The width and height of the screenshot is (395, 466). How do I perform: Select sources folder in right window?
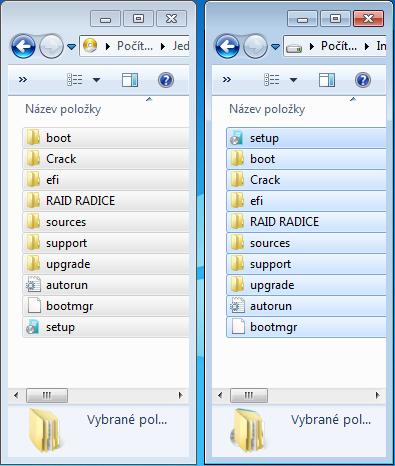[306, 243]
